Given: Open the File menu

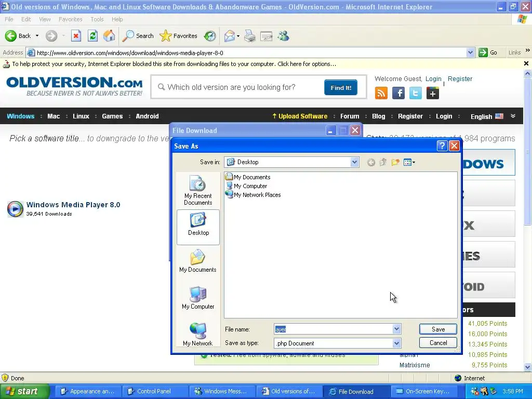Looking at the screenshot, I should point(9,19).
